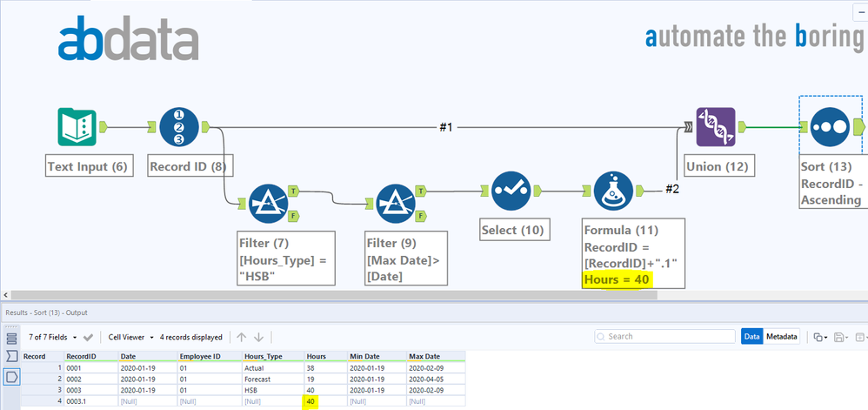
Task: Show input anchor data sidebar icon
Action: [11, 356]
